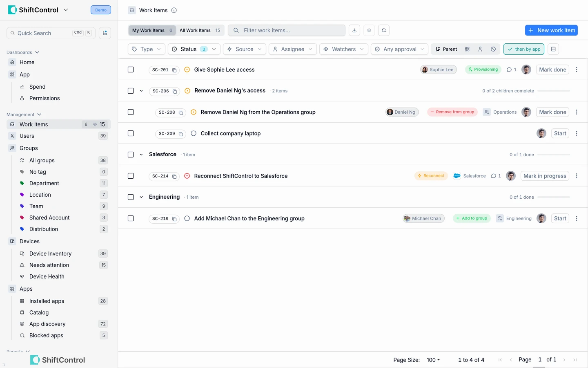Check the Salesforce group checkbox
Viewport: 588px width, 368px height.
click(x=131, y=155)
